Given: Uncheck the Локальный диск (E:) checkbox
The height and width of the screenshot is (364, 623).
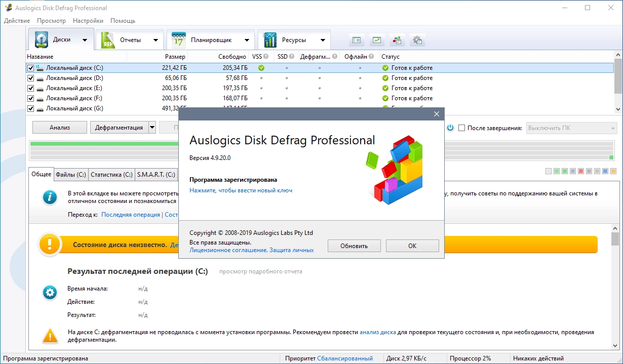Looking at the screenshot, I should (30, 88).
